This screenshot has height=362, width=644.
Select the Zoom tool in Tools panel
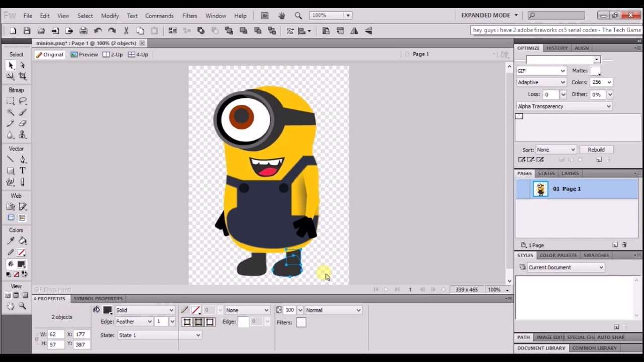(22, 306)
